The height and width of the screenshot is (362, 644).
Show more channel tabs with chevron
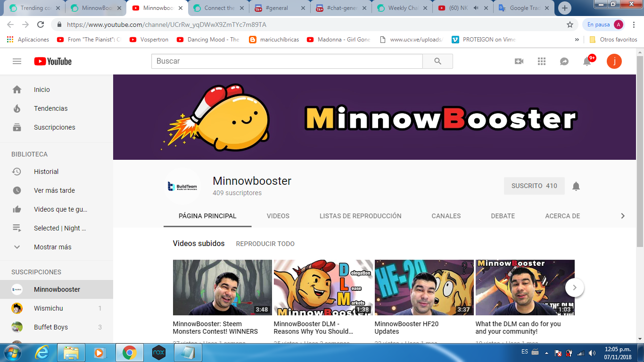point(623,216)
